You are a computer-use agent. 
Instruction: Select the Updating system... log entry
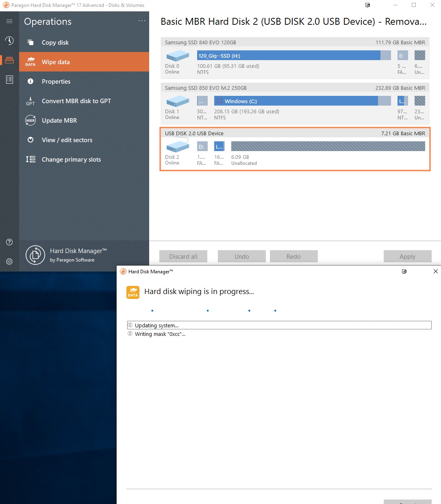point(279,325)
